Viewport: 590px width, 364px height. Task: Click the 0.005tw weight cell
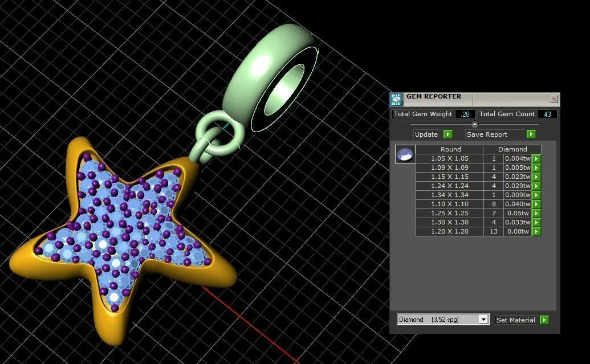tap(518, 167)
